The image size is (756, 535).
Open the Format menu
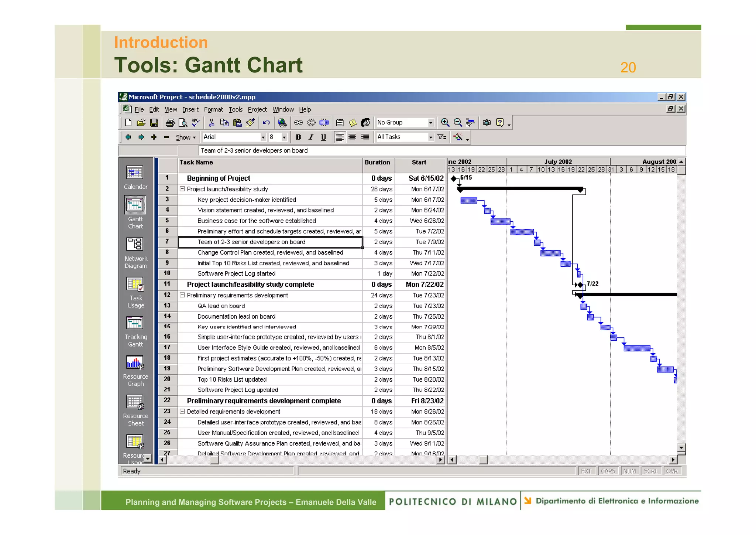point(213,109)
